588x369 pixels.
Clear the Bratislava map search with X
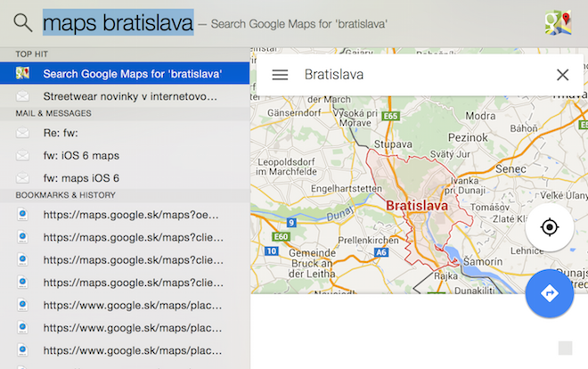click(x=562, y=75)
